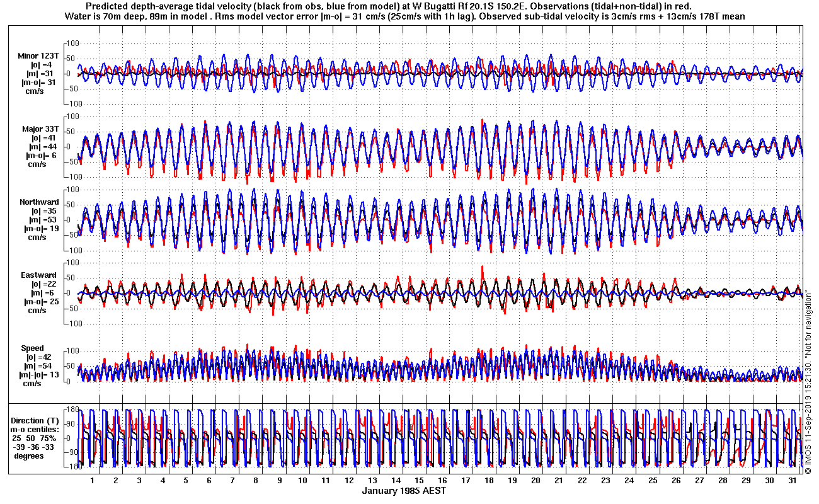Click the 'Major 33T' panel label
Viewport: 819px width, 504px height.
pos(40,129)
